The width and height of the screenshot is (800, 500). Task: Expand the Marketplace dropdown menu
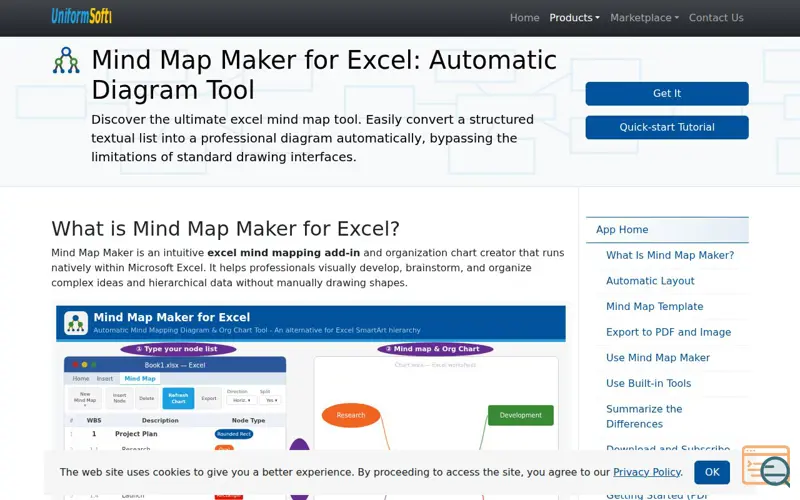click(x=644, y=18)
